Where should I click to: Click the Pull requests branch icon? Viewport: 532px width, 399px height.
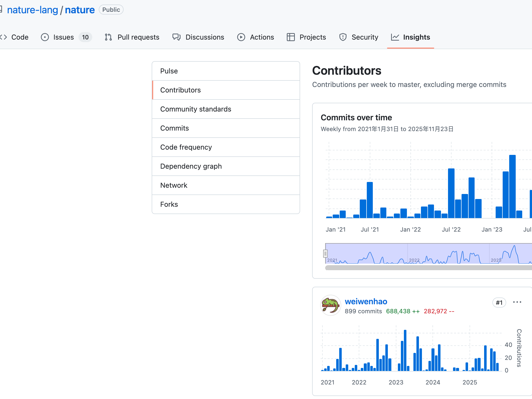point(108,37)
